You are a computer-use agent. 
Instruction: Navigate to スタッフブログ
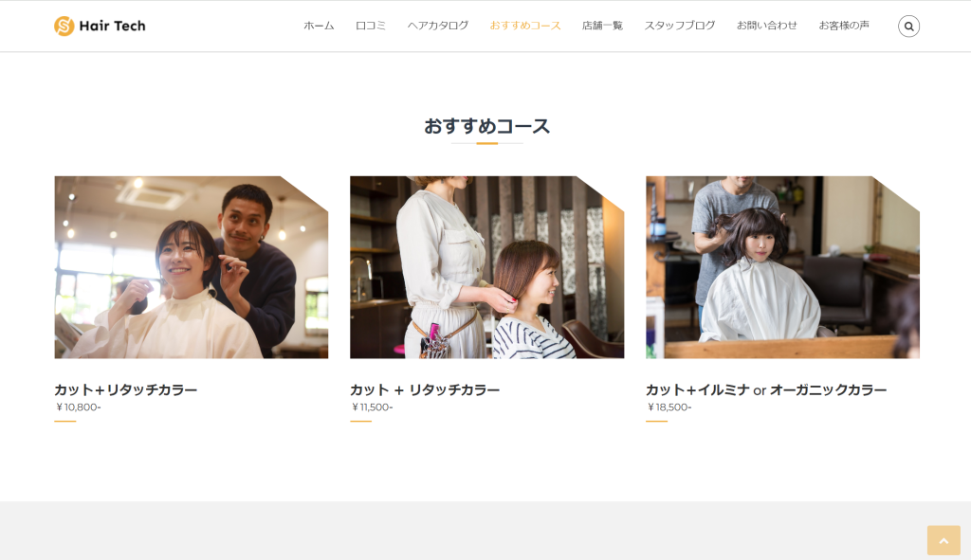click(x=680, y=26)
